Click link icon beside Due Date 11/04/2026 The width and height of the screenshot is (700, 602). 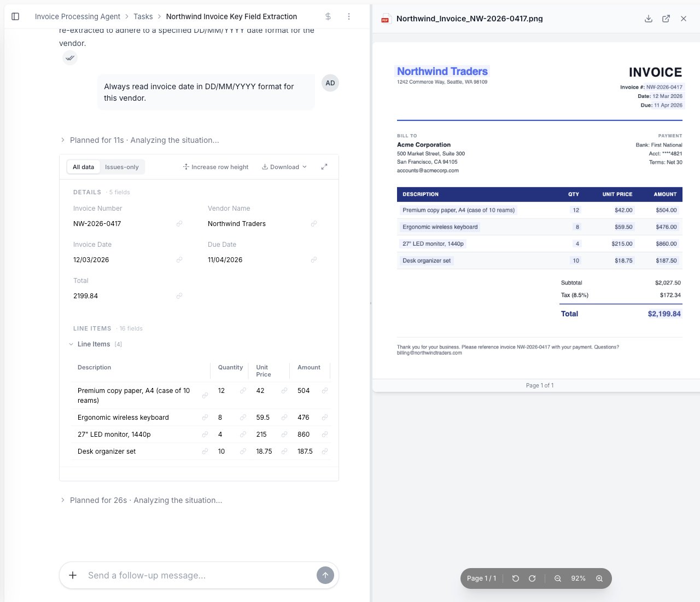click(x=314, y=260)
